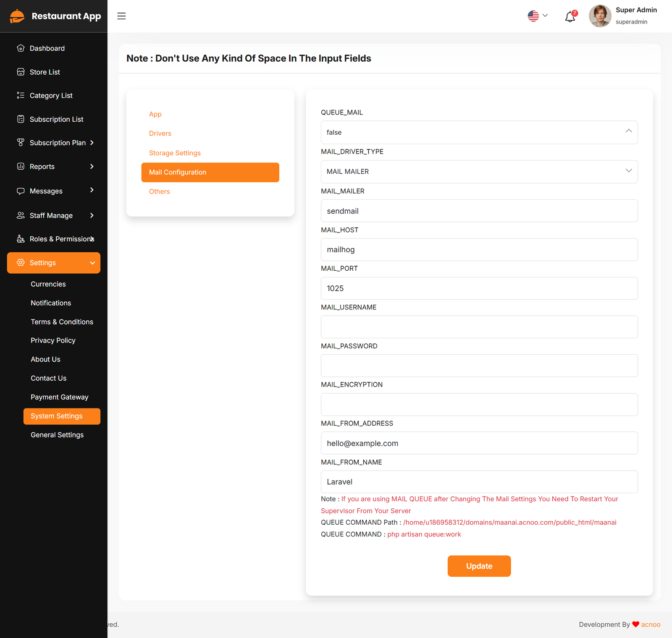Open the notifications bell

570,17
